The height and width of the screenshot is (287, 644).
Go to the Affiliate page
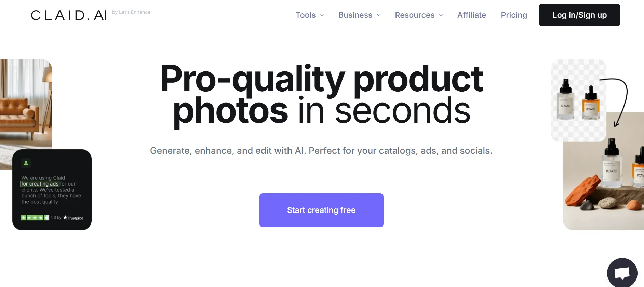pyautogui.click(x=472, y=15)
